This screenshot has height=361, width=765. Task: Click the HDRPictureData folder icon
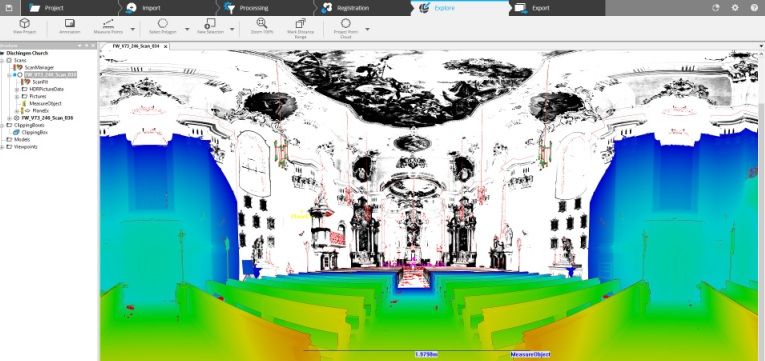coord(24,89)
